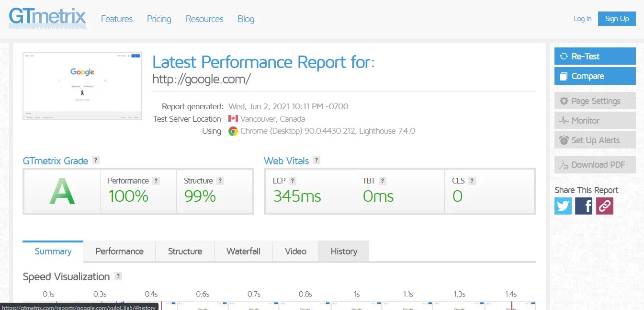644x310 pixels.
Task: Open the Video tab
Action: point(295,252)
